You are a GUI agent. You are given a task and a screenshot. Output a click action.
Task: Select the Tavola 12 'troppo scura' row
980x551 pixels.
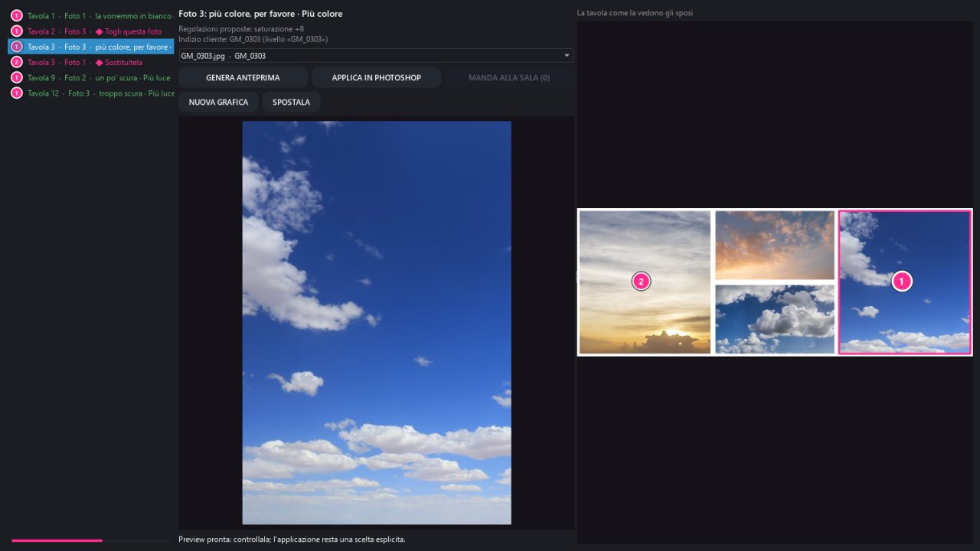click(91, 93)
